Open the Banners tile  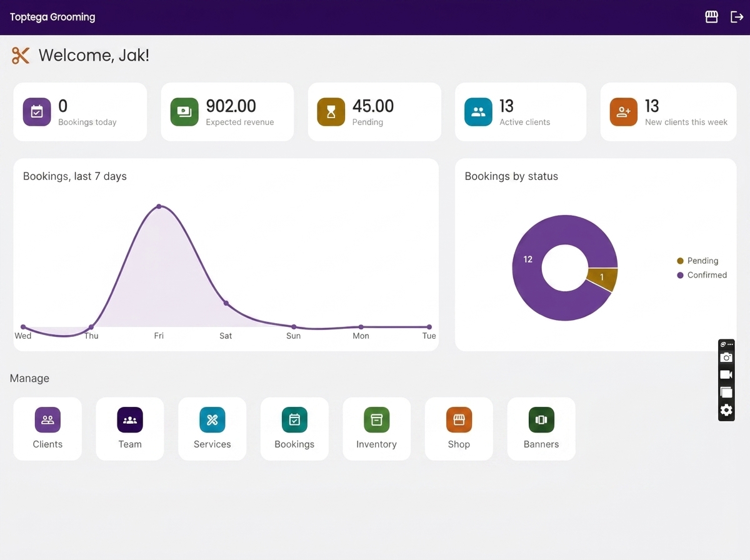tap(541, 429)
